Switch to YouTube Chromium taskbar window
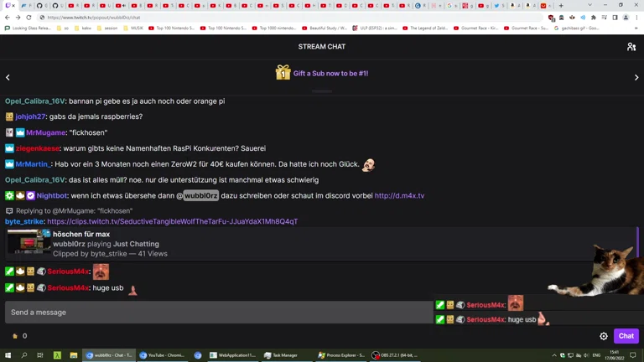 coord(163,355)
